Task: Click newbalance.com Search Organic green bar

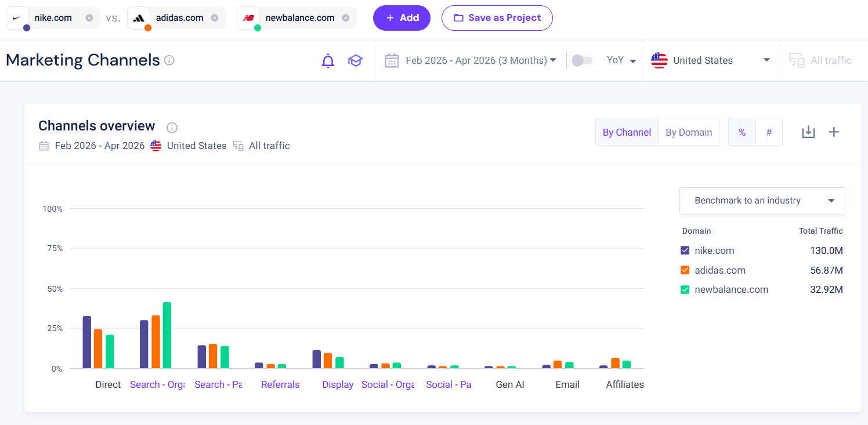Action: point(167,335)
